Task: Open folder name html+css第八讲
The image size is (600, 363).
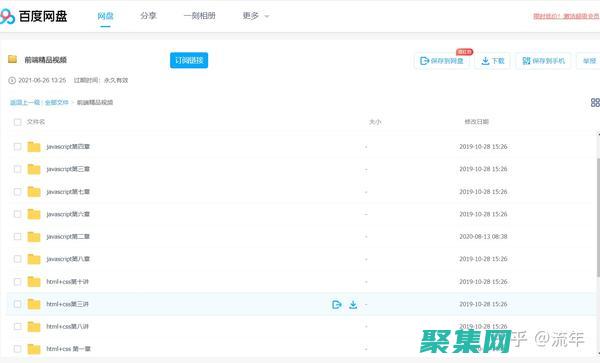Action: pos(67,326)
